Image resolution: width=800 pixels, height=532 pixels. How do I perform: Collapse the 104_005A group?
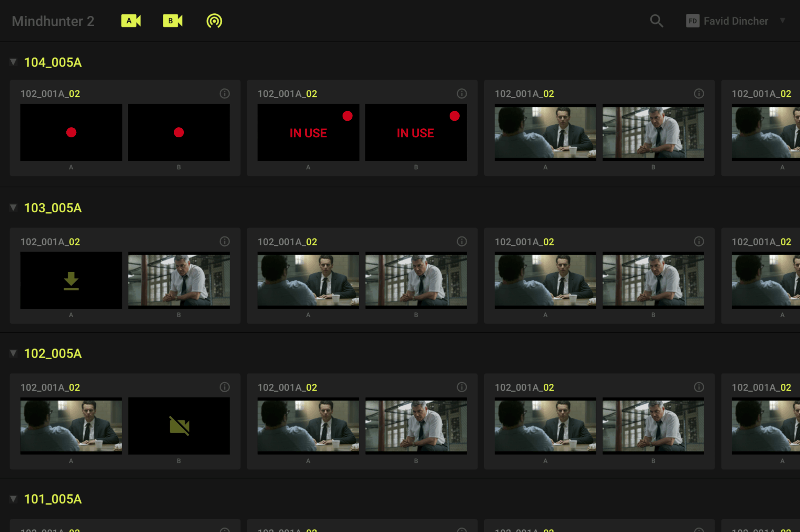13,62
